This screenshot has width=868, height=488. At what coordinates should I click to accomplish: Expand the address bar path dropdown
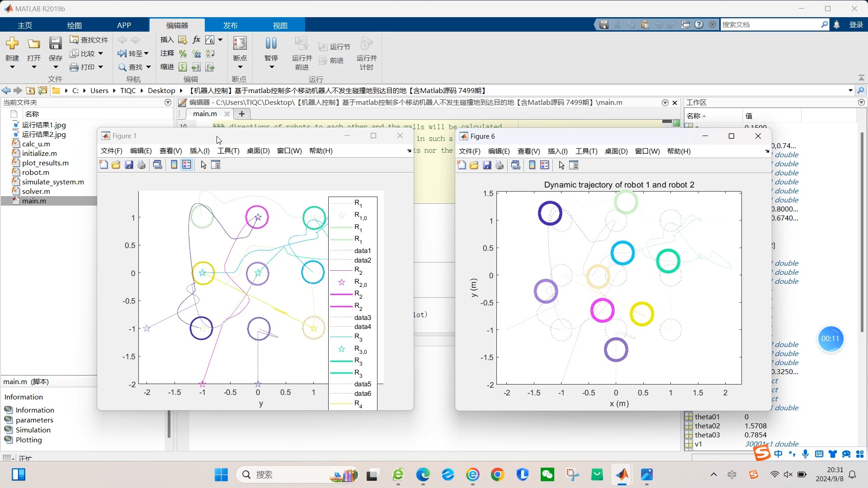(850, 90)
